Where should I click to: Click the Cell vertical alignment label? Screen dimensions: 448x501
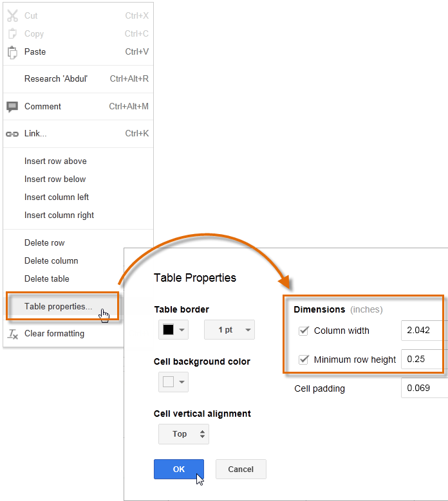pyautogui.click(x=202, y=414)
